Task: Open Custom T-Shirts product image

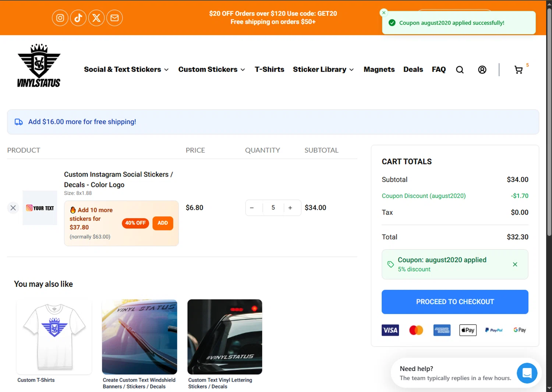Action: tap(54, 337)
